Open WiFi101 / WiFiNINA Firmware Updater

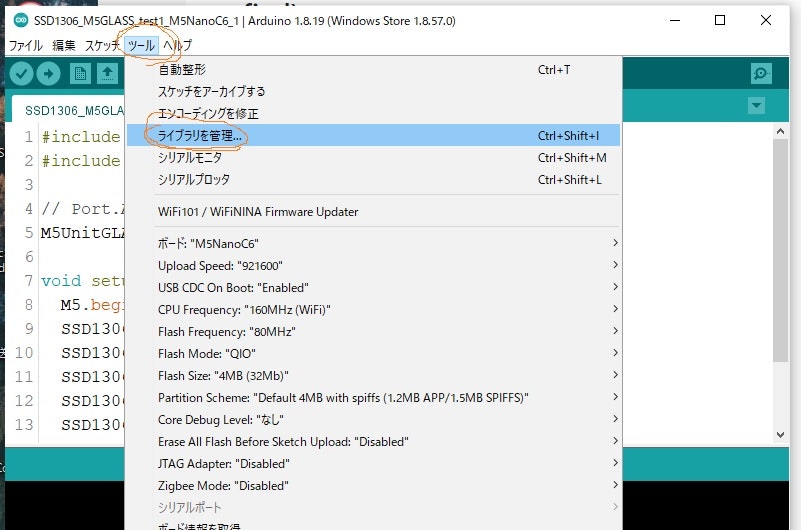coord(373,212)
